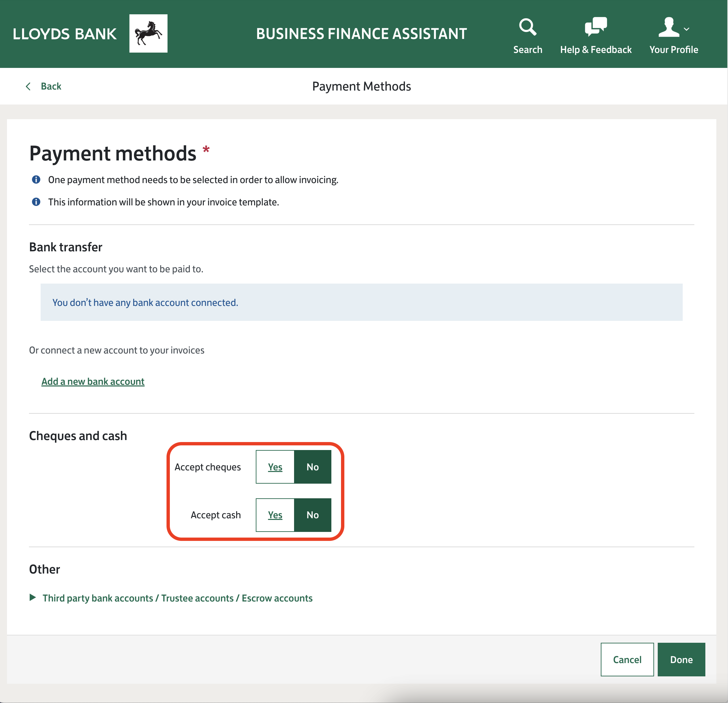Click the Back chevron arrow icon
This screenshot has height=703, width=728.
pos(28,87)
